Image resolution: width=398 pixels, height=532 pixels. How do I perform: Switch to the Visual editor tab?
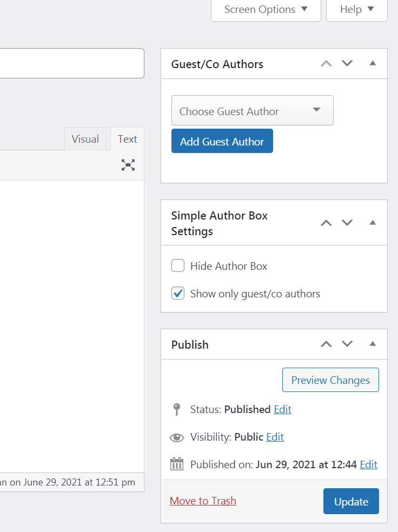[x=85, y=139]
